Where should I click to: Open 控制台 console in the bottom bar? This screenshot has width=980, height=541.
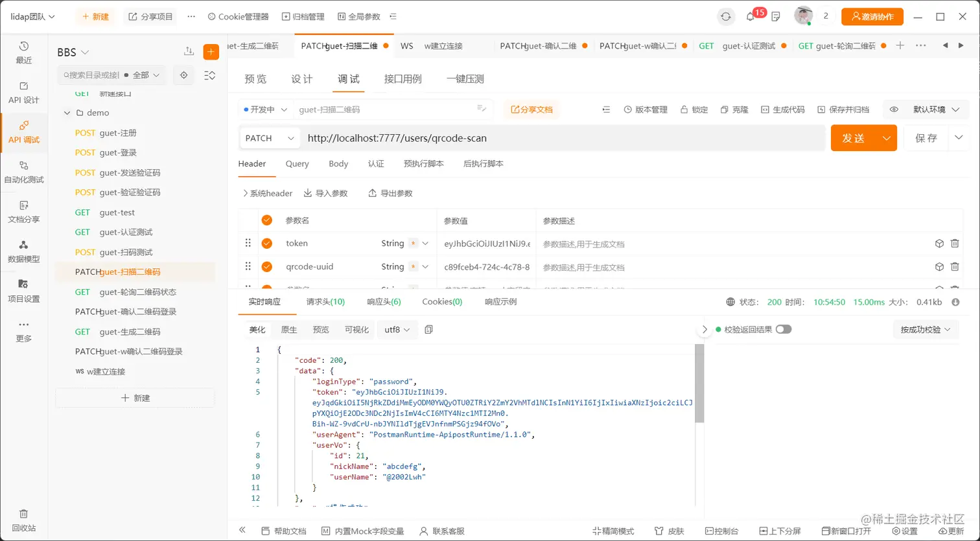[x=721, y=531]
